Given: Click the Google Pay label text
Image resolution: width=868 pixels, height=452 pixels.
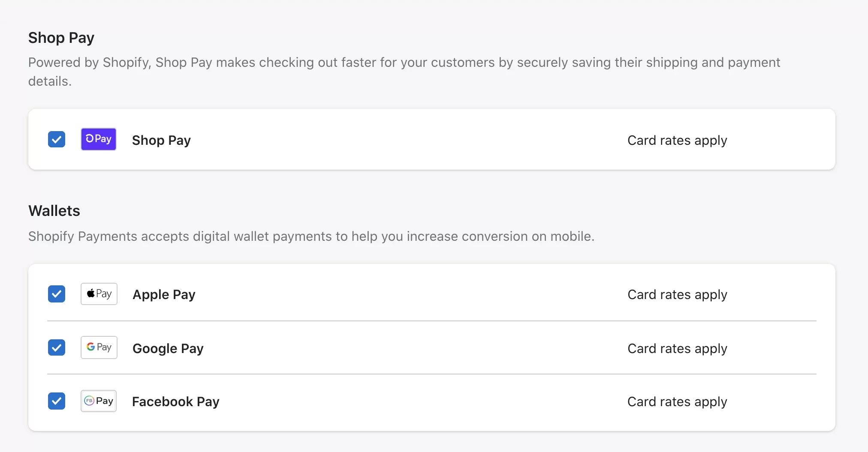Looking at the screenshot, I should tap(168, 348).
